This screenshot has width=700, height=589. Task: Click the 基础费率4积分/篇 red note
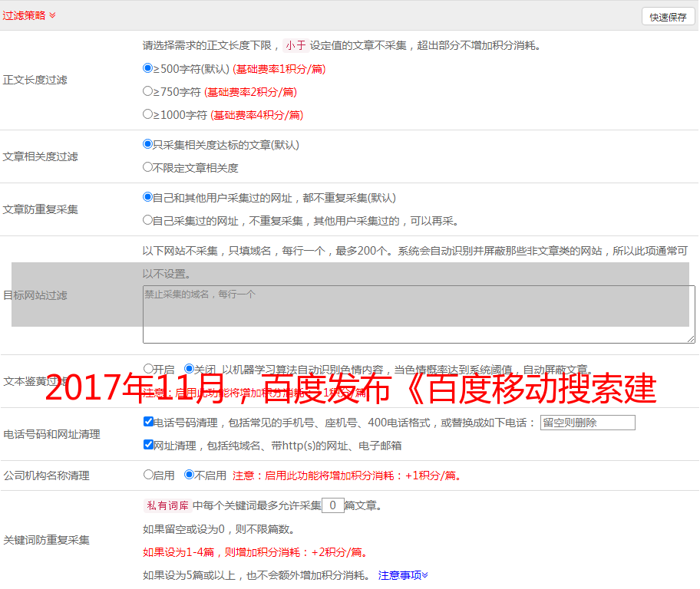tap(256, 115)
